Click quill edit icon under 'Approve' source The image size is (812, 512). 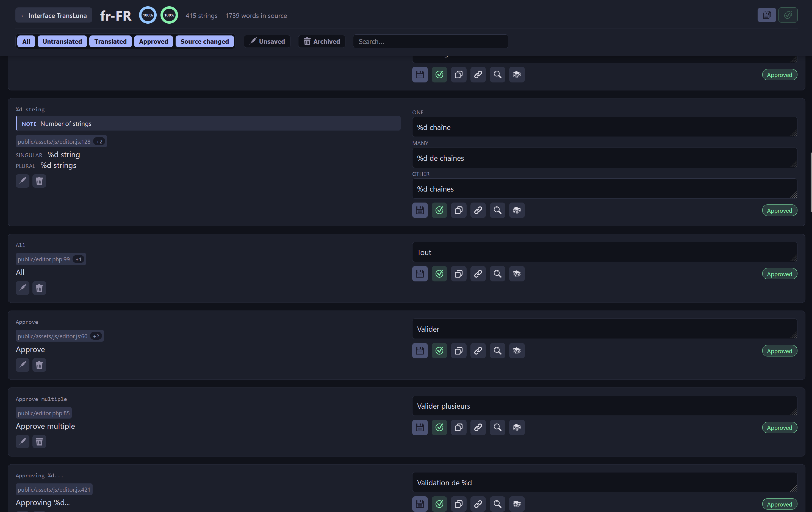click(22, 365)
